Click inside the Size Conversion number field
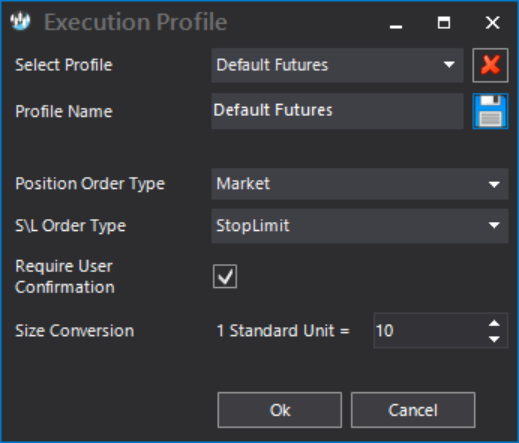The width and height of the screenshot is (519, 443). tap(430, 331)
